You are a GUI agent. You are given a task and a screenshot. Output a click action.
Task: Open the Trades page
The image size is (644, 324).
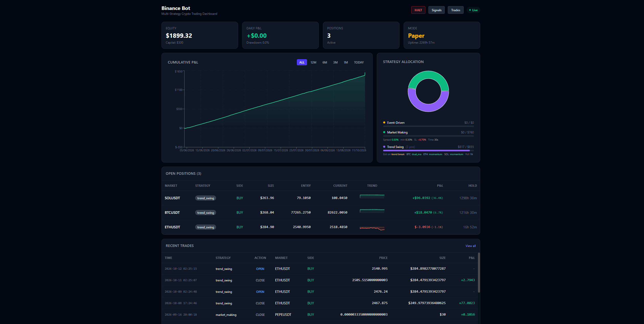click(x=456, y=10)
